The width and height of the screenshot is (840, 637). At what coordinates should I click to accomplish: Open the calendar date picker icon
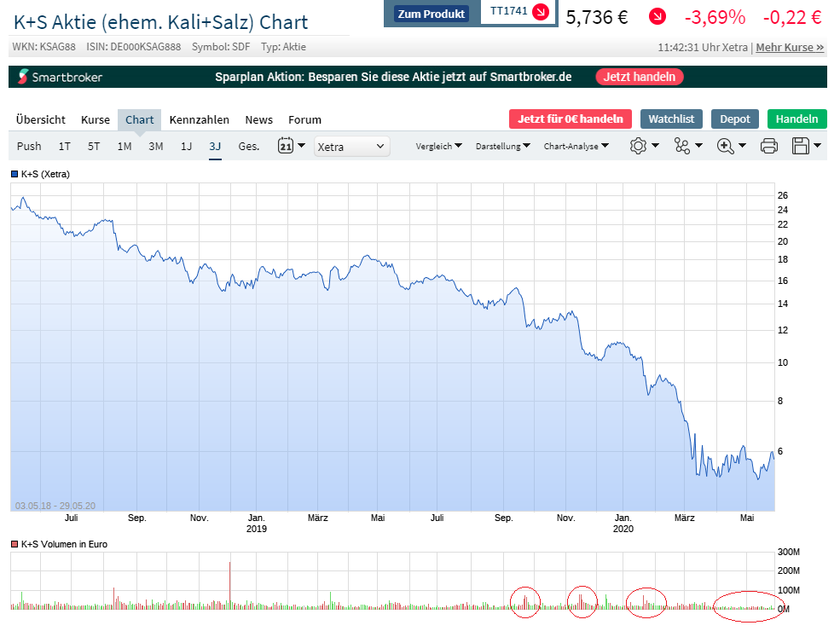pos(286,146)
